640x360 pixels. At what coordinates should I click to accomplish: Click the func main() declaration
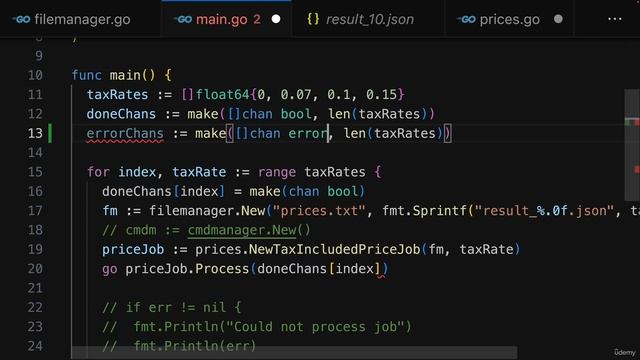[113, 75]
